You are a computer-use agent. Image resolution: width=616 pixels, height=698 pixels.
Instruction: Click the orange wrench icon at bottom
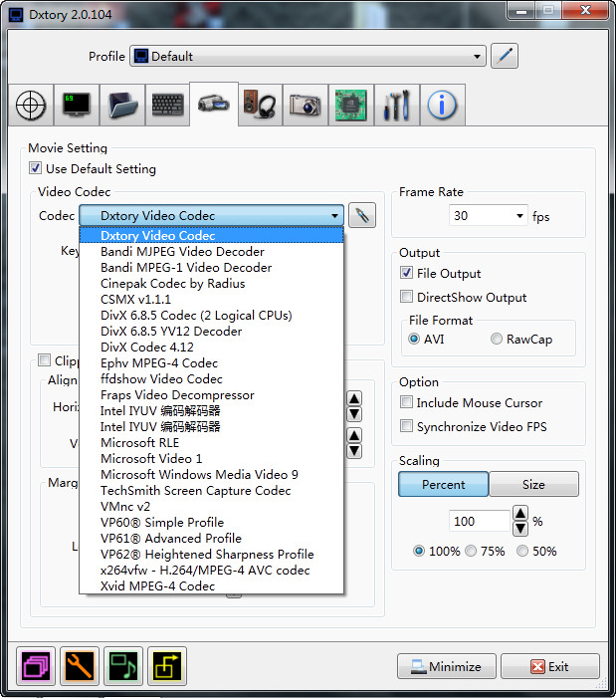[x=80, y=666]
